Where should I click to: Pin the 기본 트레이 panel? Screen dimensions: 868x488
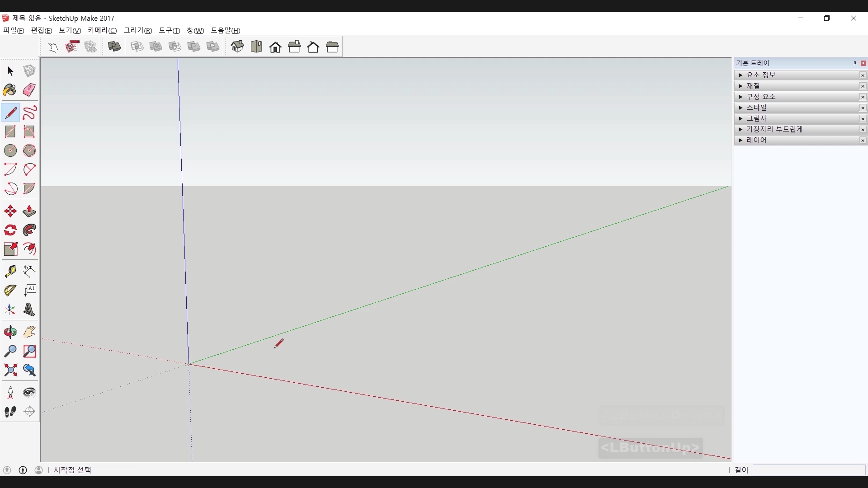pyautogui.click(x=855, y=63)
